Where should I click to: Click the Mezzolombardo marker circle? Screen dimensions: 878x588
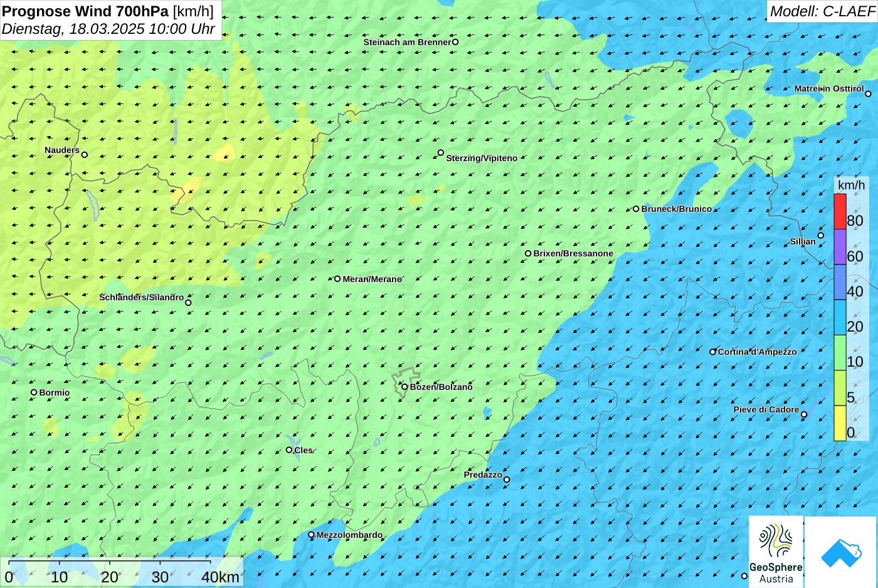311,535
